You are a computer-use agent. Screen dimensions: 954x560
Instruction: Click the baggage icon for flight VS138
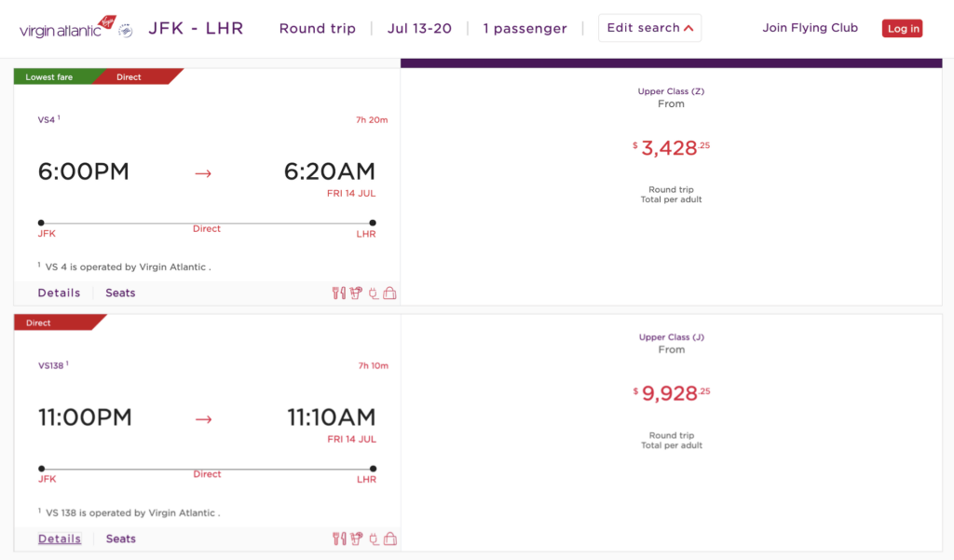pyautogui.click(x=389, y=540)
